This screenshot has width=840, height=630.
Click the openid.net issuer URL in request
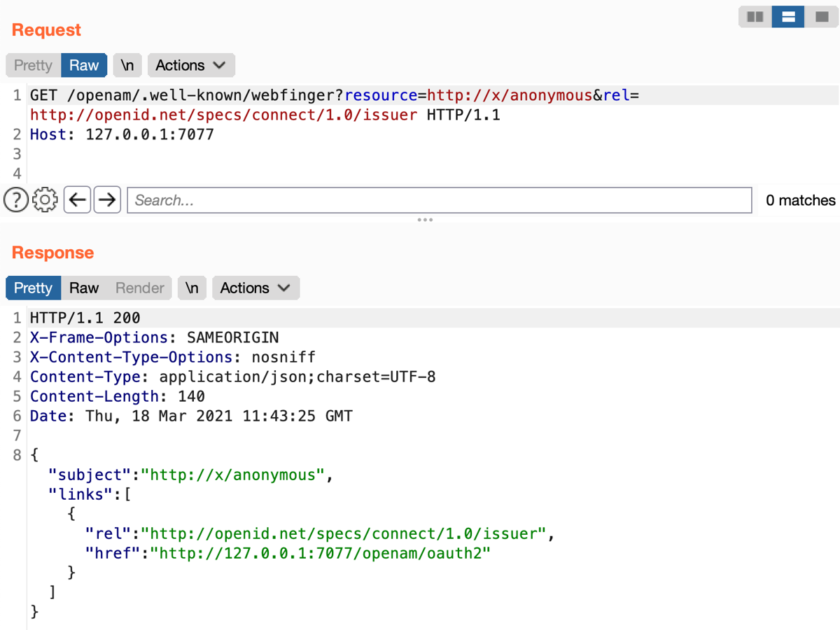(x=224, y=115)
